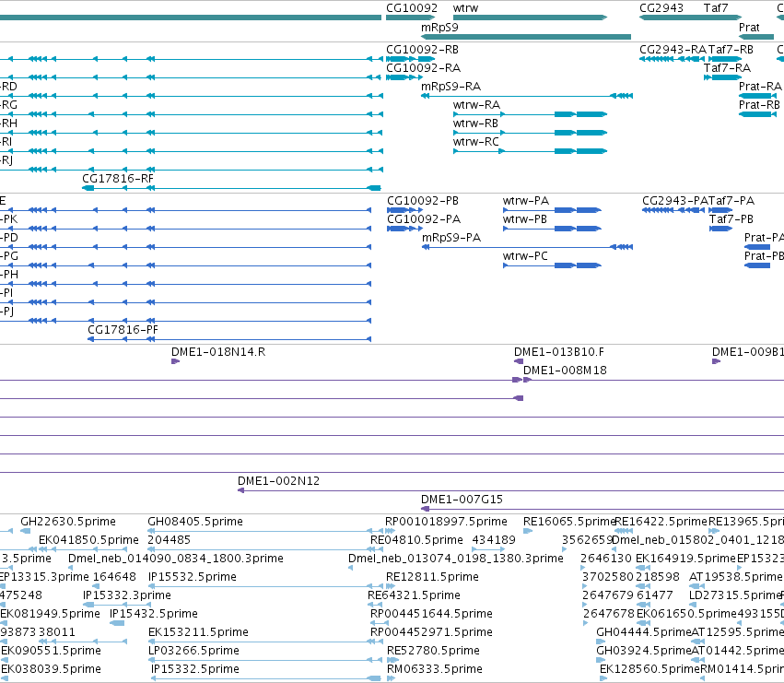
Task: Click EST label LP03266.5prime
Action: tap(193, 651)
